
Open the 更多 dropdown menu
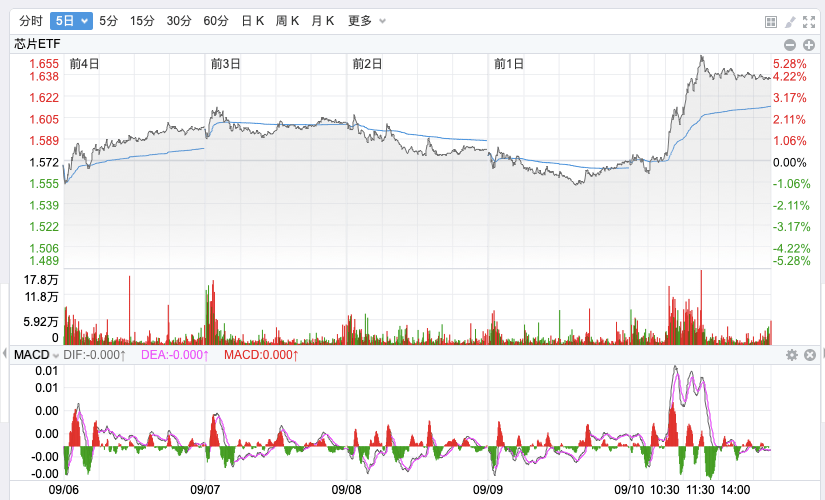367,21
